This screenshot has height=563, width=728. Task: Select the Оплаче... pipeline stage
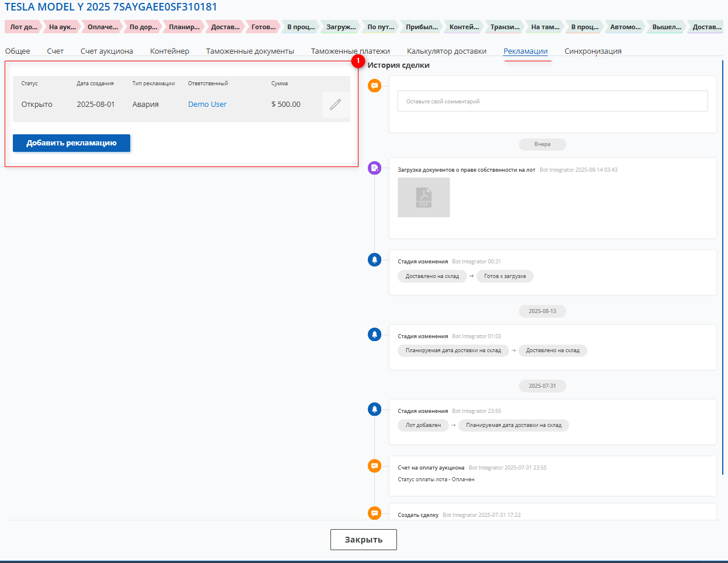(102, 27)
